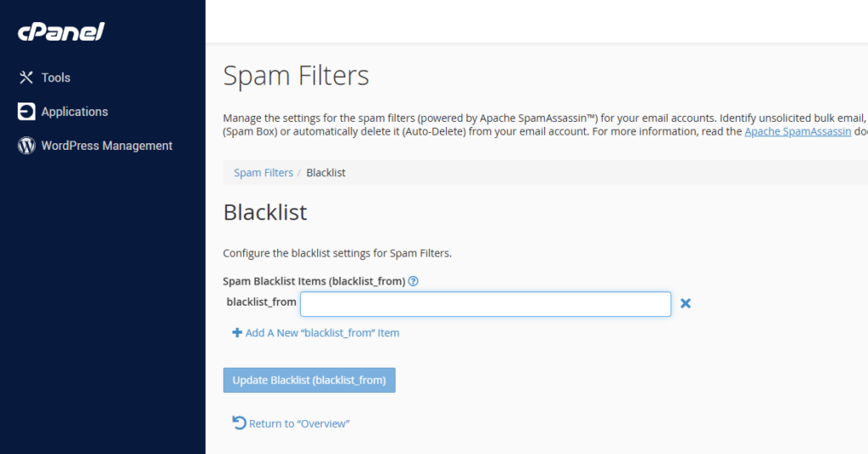Click the cPanel logo
The width and height of the screenshot is (868, 454).
coord(61,32)
